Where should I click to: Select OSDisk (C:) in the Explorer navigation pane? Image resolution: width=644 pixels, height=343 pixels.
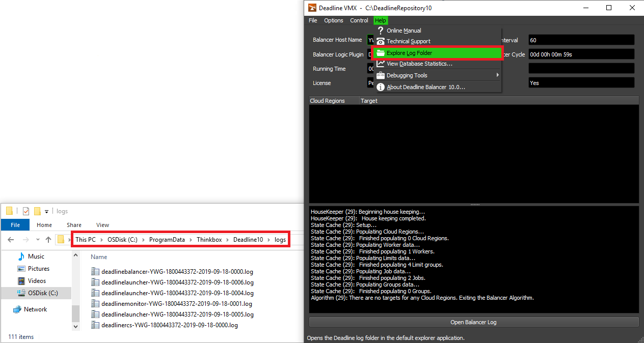[x=43, y=293]
